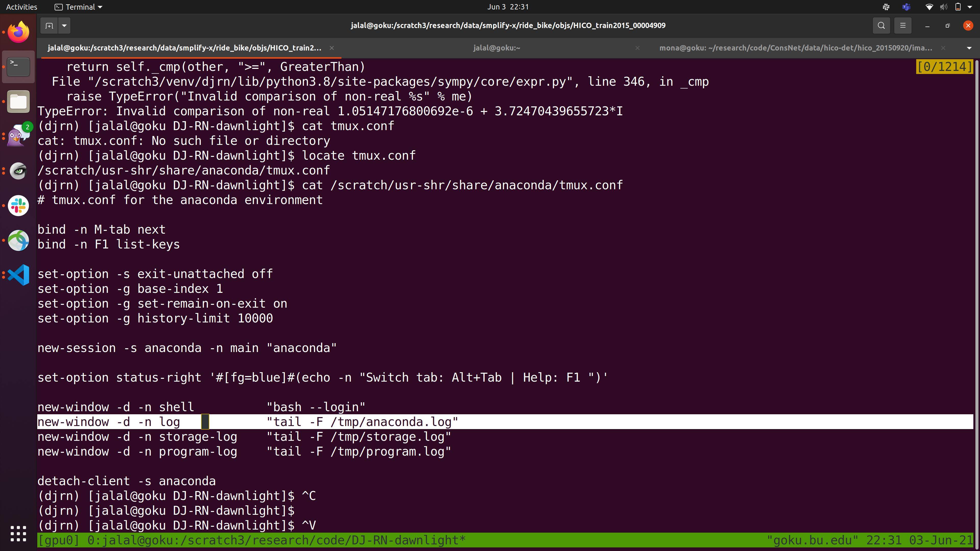980x551 pixels.
Task: Click the tmux window 0:jalal@goku entry
Action: tap(276, 540)
